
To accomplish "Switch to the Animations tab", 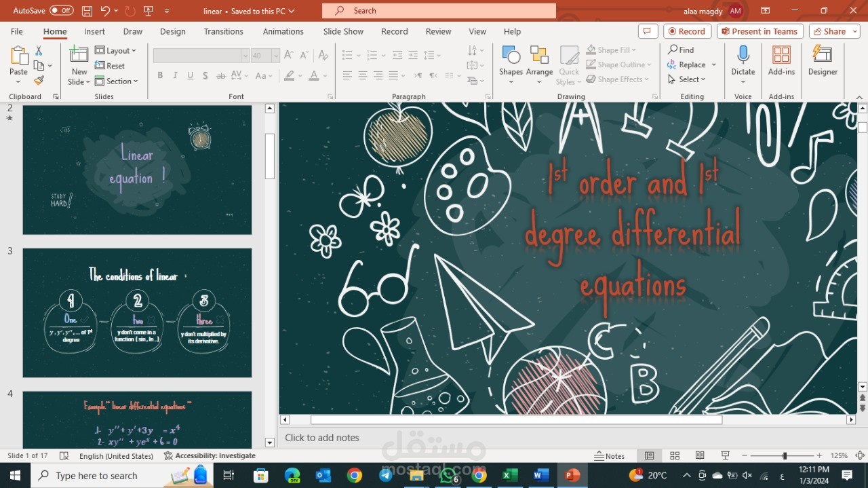I will click(283, 31).
